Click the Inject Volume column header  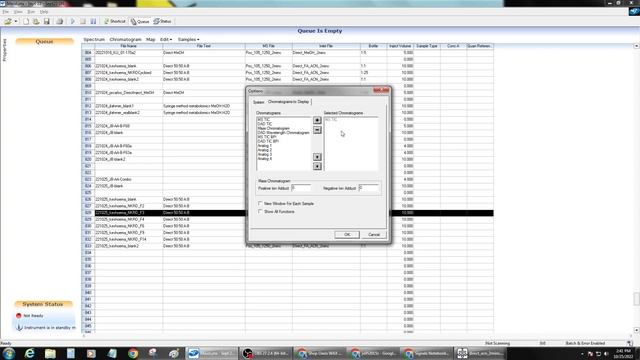(400, 46)
